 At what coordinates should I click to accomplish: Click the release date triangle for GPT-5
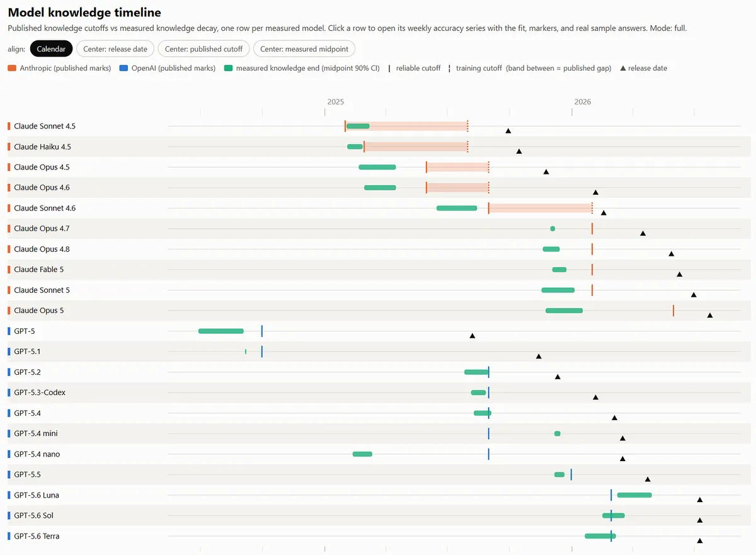tap(472, 336)
